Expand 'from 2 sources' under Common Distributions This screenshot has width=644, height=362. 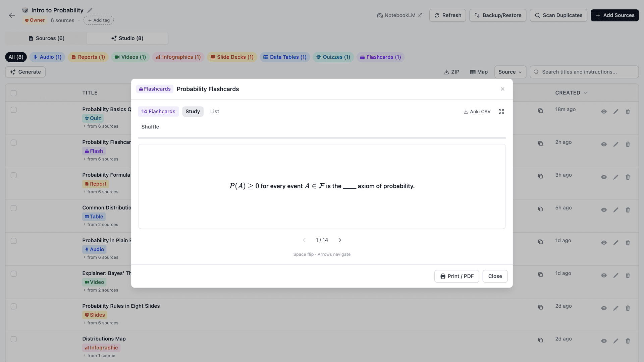(x=101, y=225)
